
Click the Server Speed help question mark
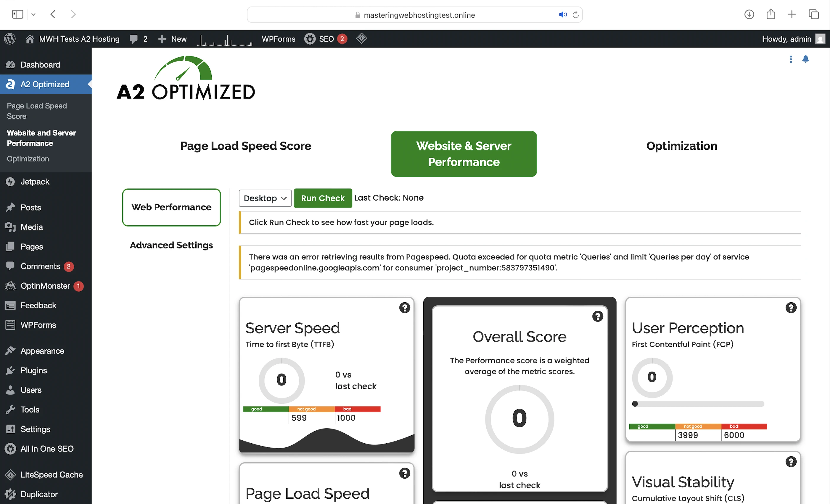pos(404,307)
